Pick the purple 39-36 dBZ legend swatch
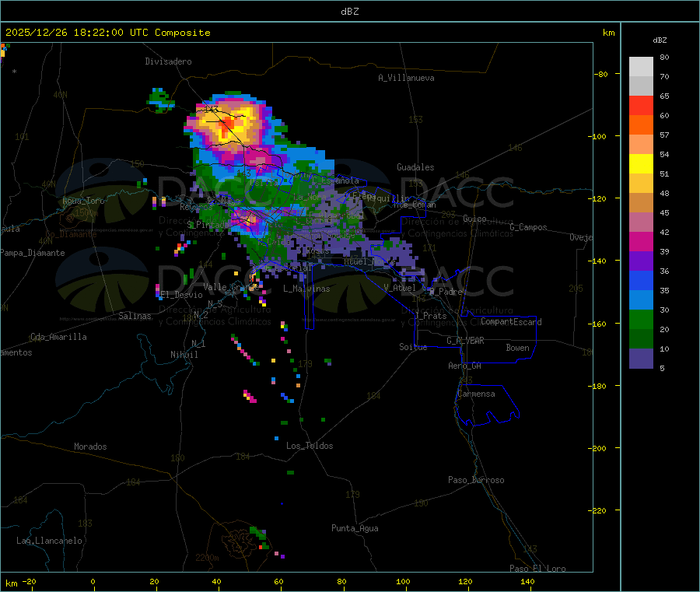The height and width of the screenshot is (592, 700). click(x=641, y=261)
